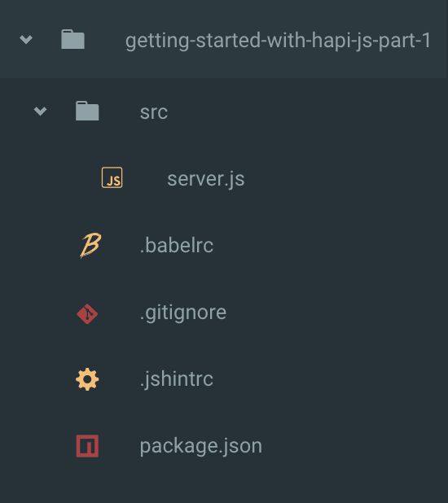The height and width of the screenshot is (503, 448).
Task: Open the .jshintrc file
Action: (x=176, y=379)
